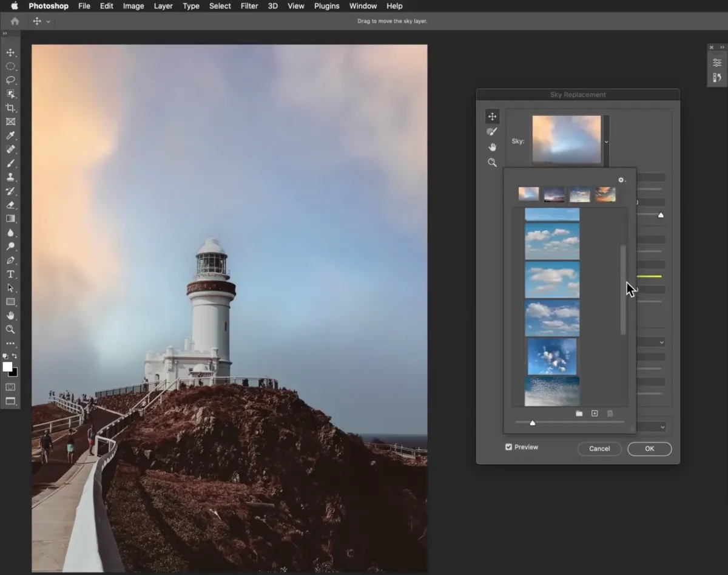Activate the Zoom tool inside the dialog
The width and height of the screenshot is (728, 575).
point(493,163)
